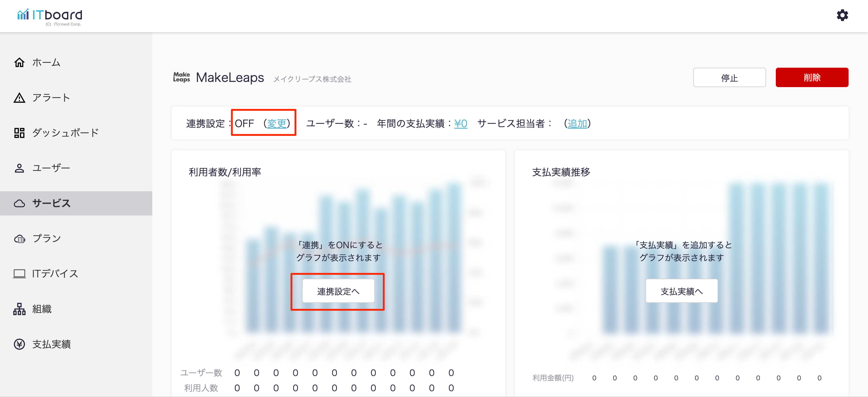
Task: Click the plan cloud icon
Action: 19,239
